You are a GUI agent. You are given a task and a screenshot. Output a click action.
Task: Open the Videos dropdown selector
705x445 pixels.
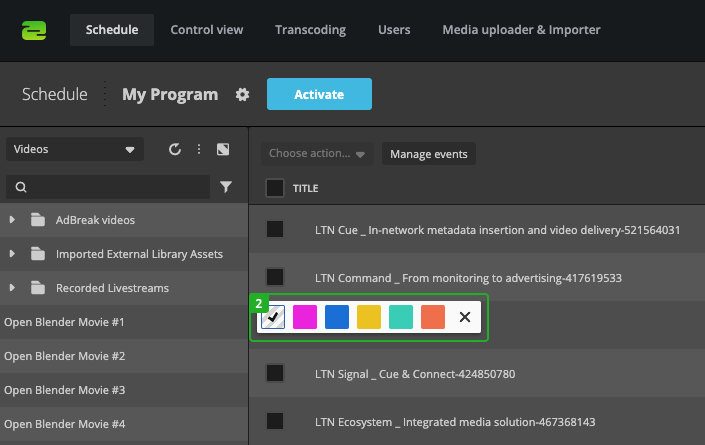75,149
